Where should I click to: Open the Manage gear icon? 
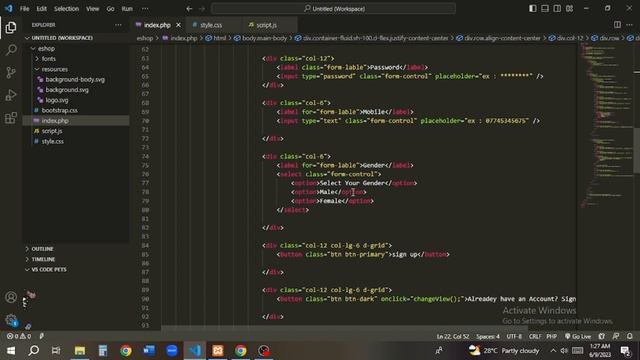pos(11,320)
